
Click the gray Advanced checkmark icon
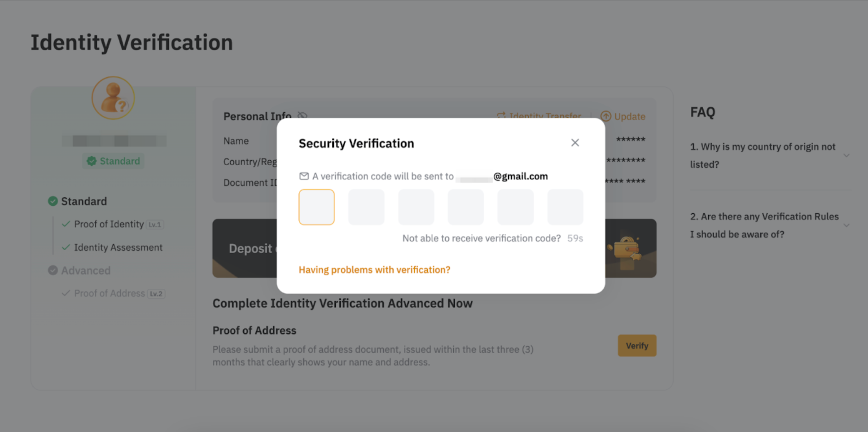(53, 270)
